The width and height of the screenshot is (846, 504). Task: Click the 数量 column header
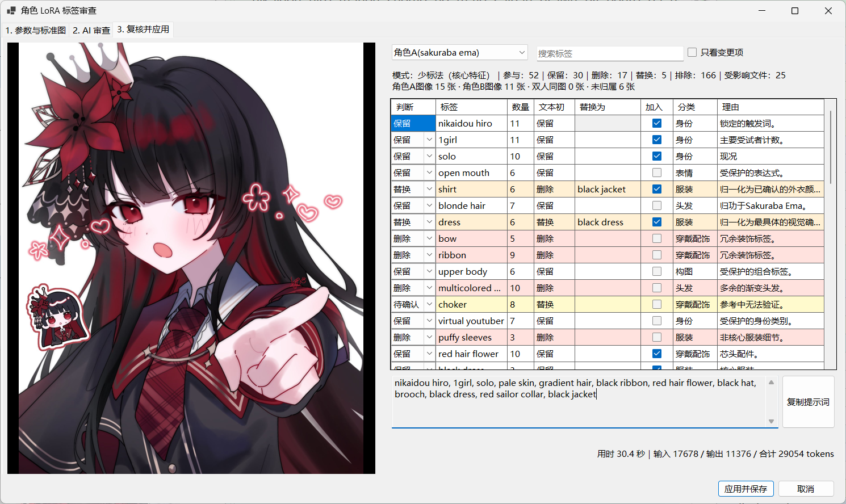click(x=521, y=107)
